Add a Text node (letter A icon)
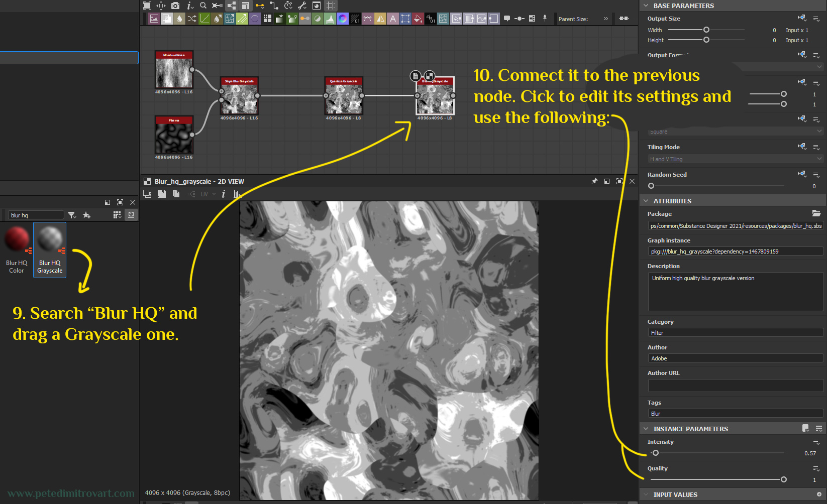This screenshot has width=827, height=504. [393, 19]
